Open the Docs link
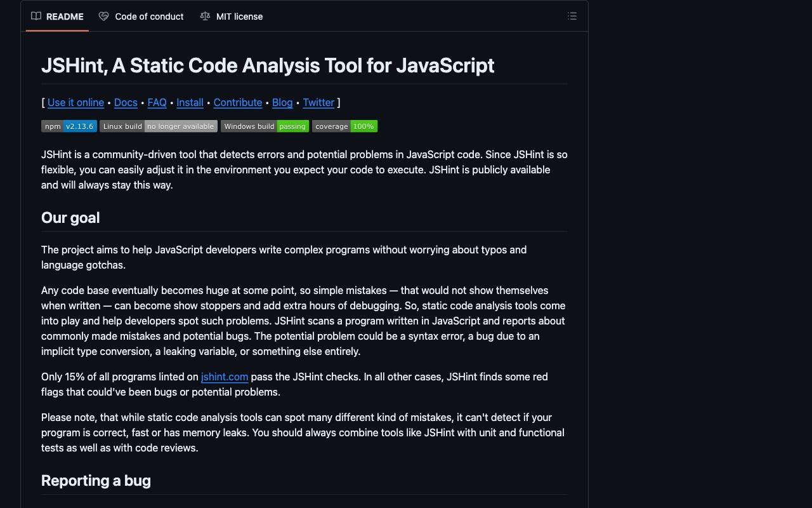The height and width of the screenshot is (508, 812). coord(126,102)
